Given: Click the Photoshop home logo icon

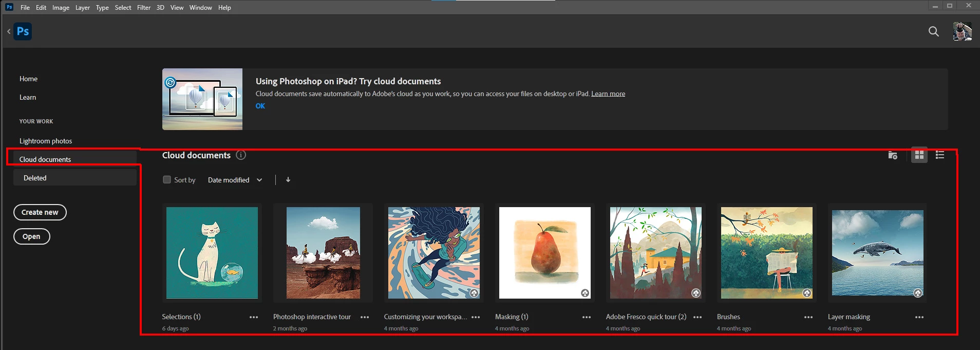Looking at the screenshot, I should pos(23,31).
